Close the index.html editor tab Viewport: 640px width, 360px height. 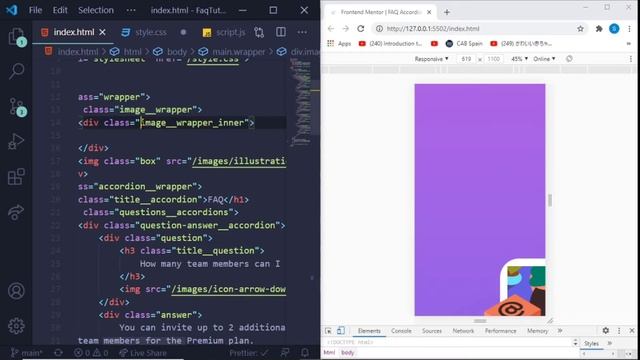click(x=102, y=32)
